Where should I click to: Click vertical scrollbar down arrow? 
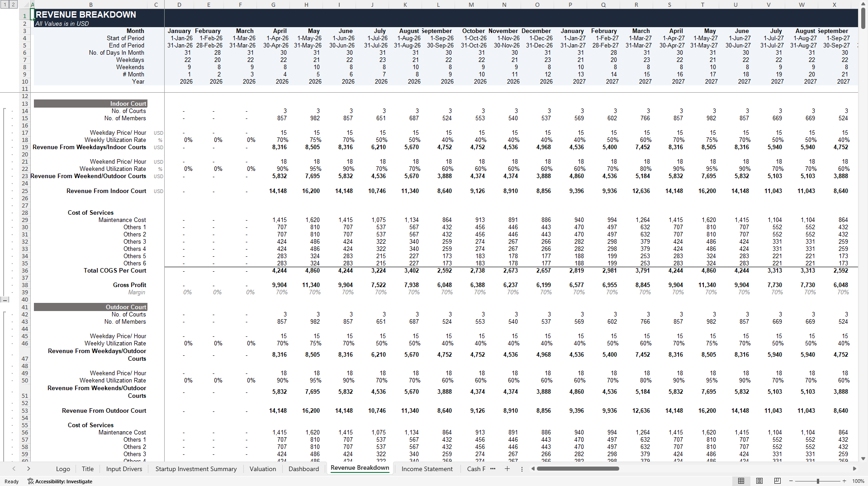pyautogui.click(x=863, y=458)
